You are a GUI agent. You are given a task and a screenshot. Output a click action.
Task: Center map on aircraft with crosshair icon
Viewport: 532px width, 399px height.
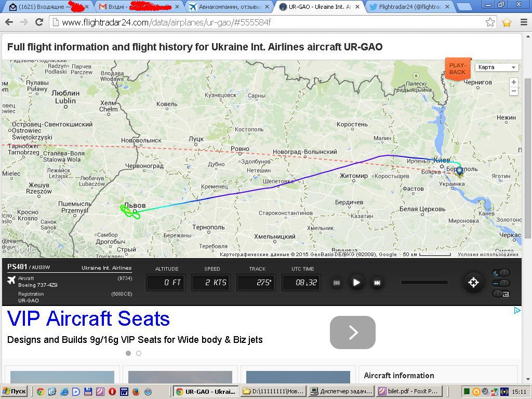(473, 283)
